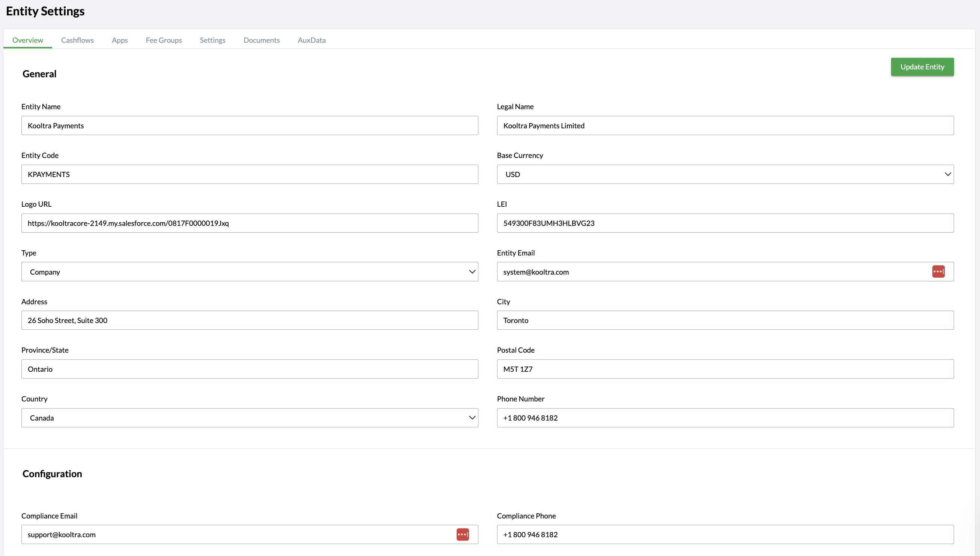Screen dimensions: 980x556
Task: Click password manager icon in Entity Email
Action: pyautogui.click(x=938, y=272)
